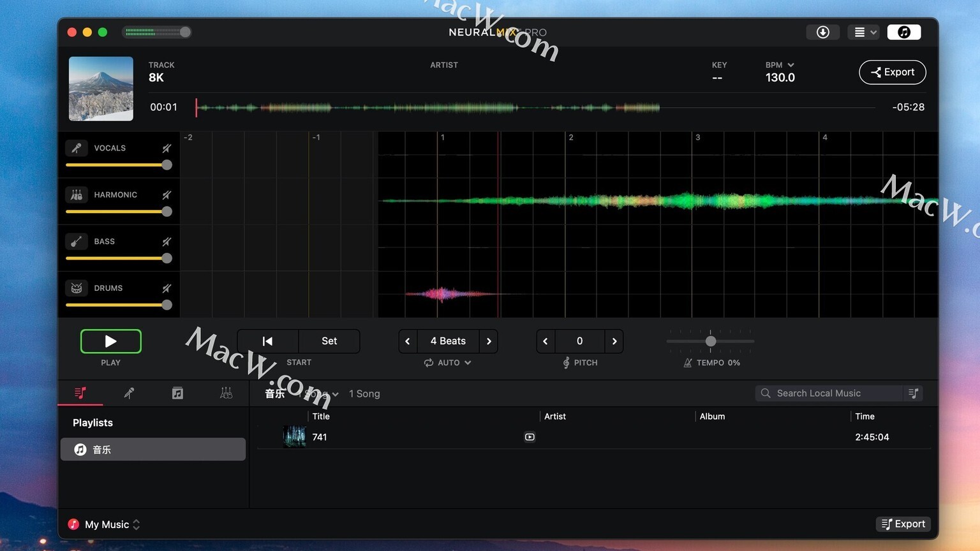980x551 pixels.
Task: Open the vocals microphone browser tab
Action: pos(129,393)
